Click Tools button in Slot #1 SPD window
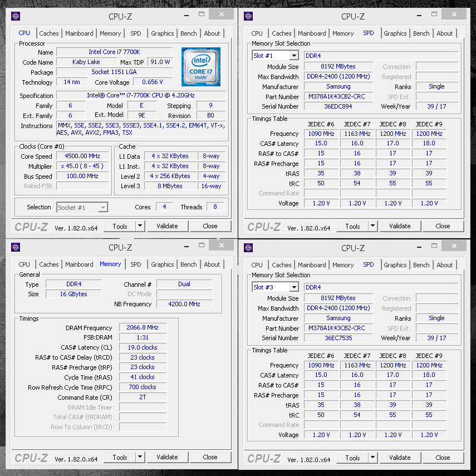476x476 pixels. coord(352,226)
